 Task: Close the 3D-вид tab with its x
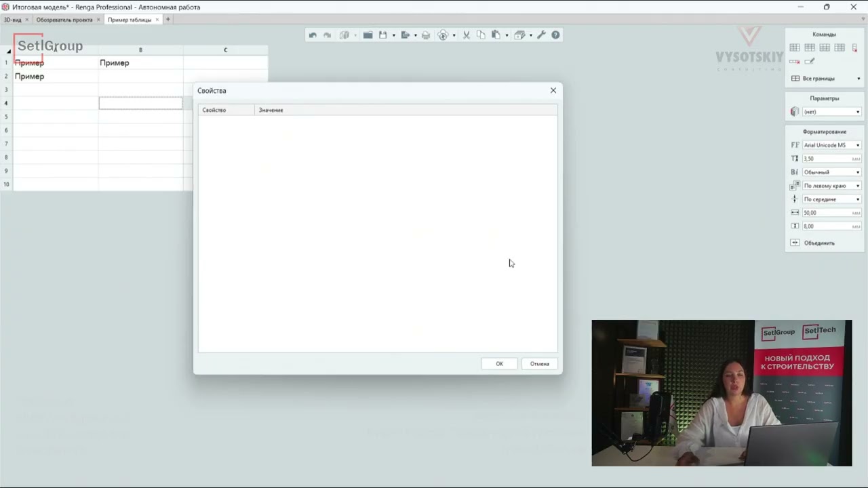27,20
